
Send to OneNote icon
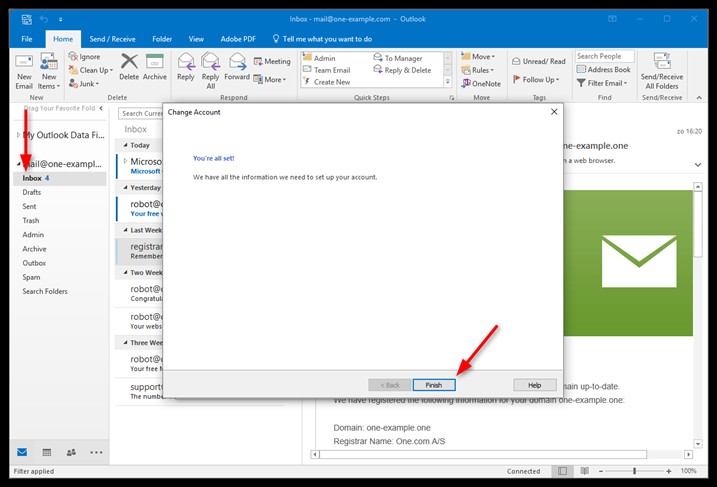(466, 83)
